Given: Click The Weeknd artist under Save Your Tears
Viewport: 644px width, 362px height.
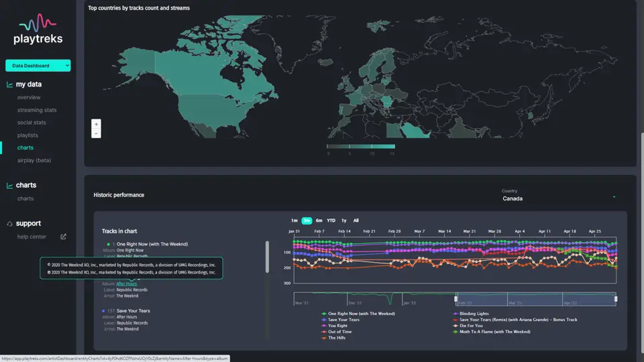Looking at the screenshot, I should (127, 329).
